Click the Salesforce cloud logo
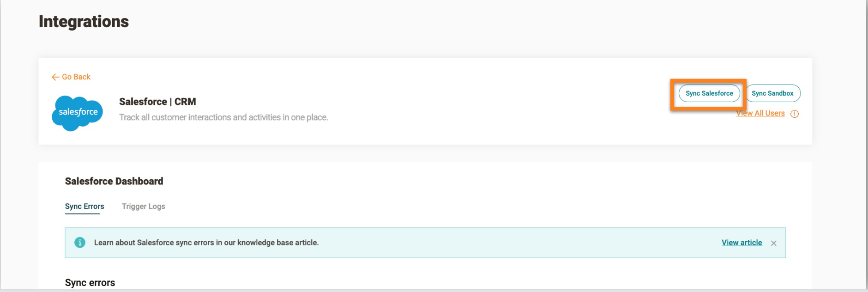Viewport: 868px width, 292px height. (x=78, y=113)
